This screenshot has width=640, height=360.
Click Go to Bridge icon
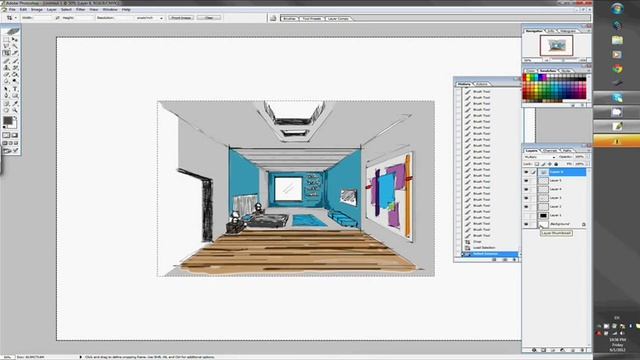point(273,18)
